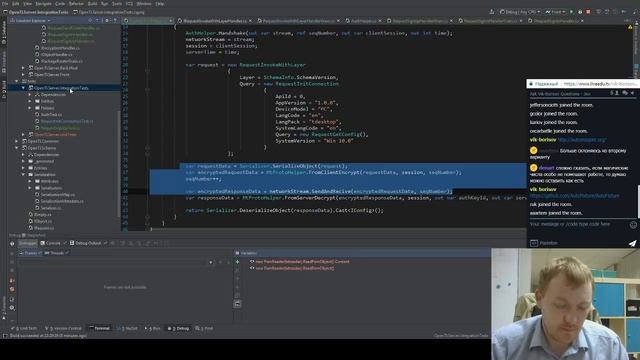Open RequestInitConnectionTest.cs in the tree
This screenshot has width=640, height=360.
tap(67, 121)
